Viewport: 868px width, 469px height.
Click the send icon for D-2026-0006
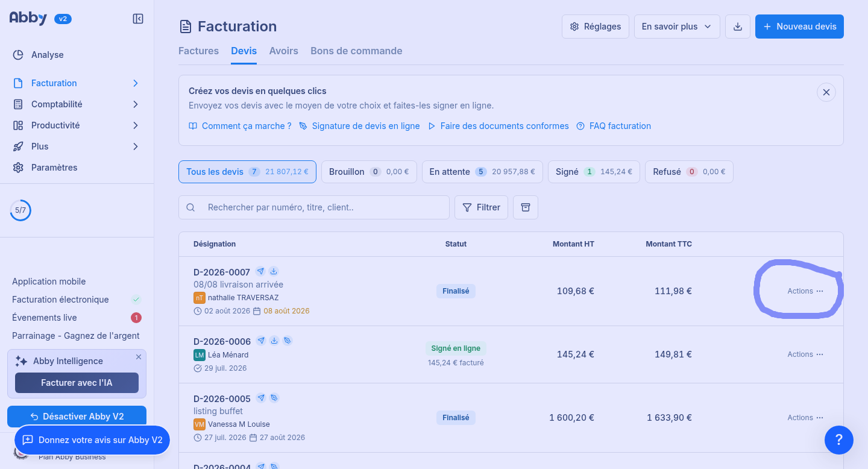[x=261, y=341]
